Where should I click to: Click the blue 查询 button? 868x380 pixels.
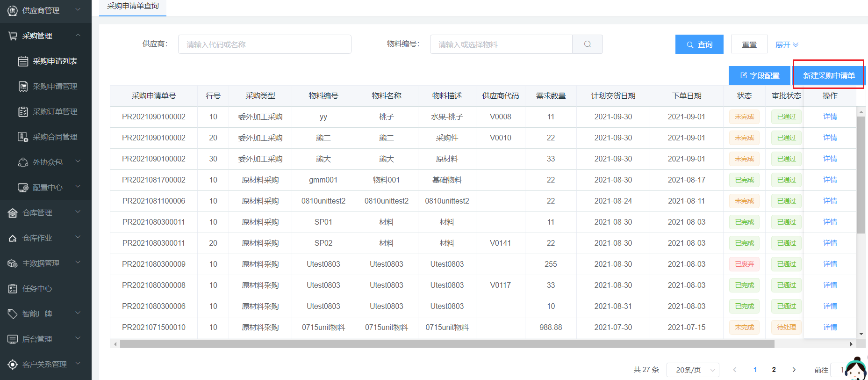(x=699, y=44)
